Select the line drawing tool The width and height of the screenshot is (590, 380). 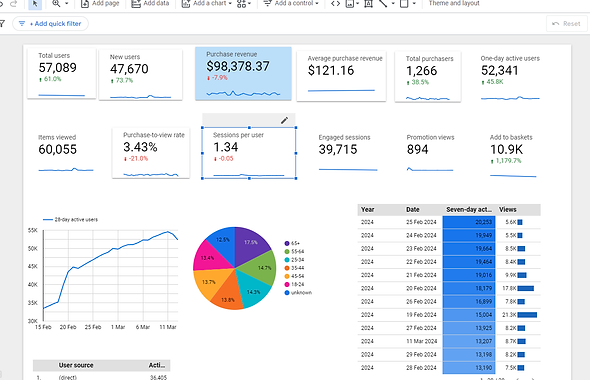383,3
